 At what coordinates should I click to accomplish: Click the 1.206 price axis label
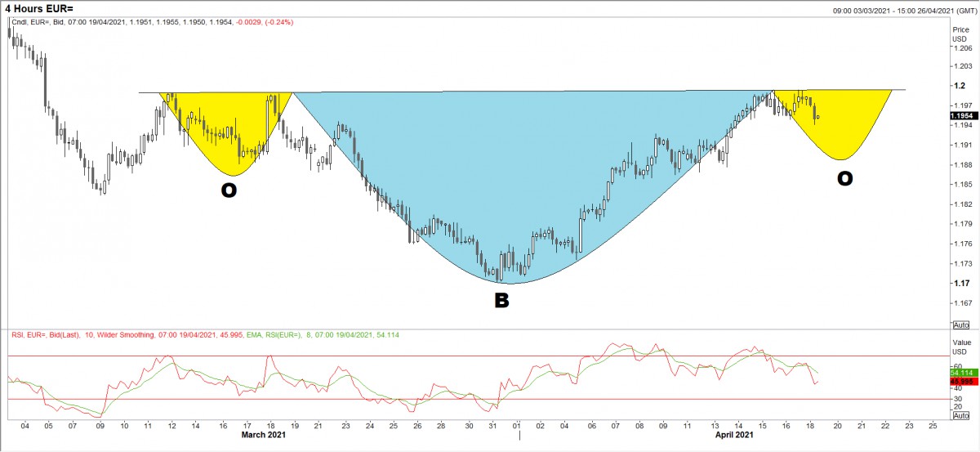click(962, 49)
